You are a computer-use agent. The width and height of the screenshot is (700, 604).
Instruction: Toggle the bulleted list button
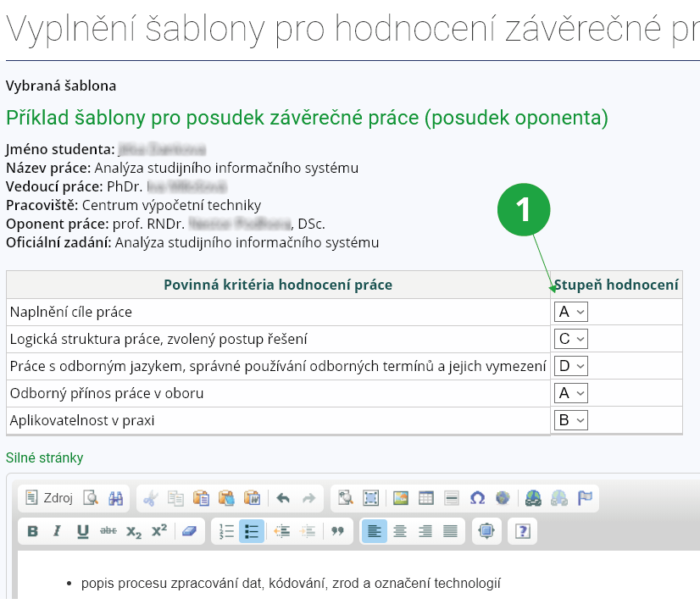252,531
